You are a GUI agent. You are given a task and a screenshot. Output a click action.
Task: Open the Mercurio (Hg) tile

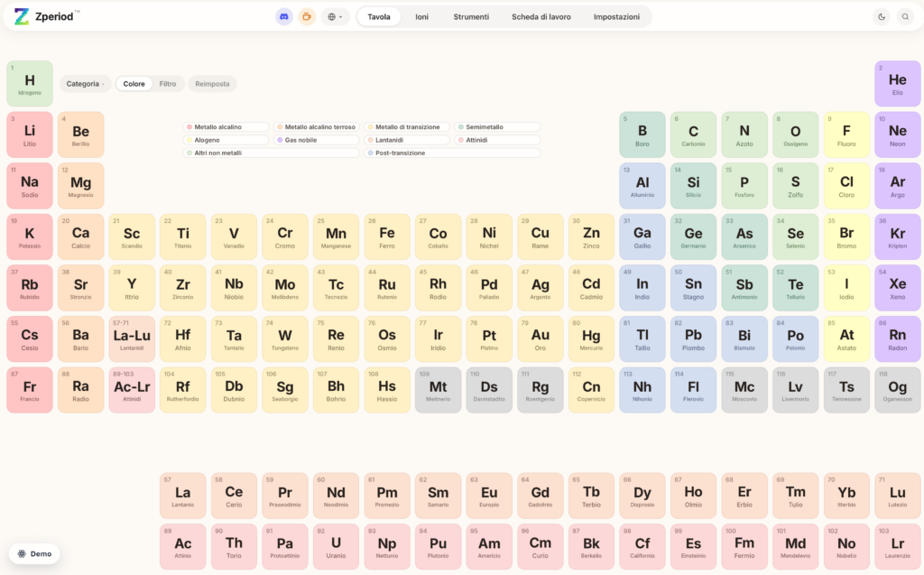[x=591, y=339]
